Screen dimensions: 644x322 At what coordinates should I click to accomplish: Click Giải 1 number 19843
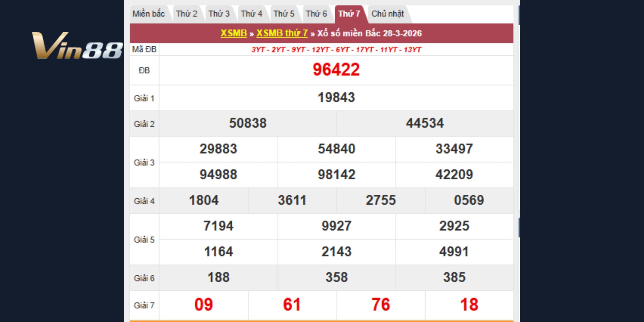[336, 98]
